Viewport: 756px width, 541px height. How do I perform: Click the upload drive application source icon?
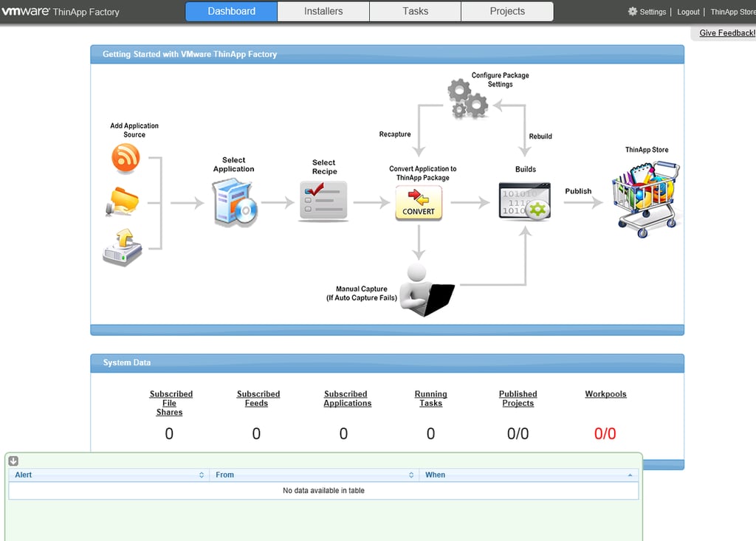pos(123,247)
